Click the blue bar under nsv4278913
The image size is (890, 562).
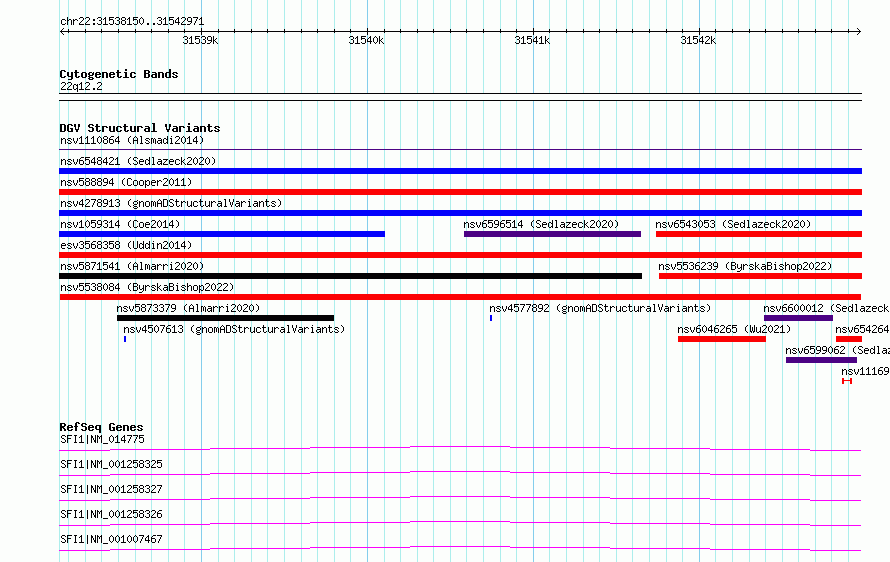coord(460,213)
